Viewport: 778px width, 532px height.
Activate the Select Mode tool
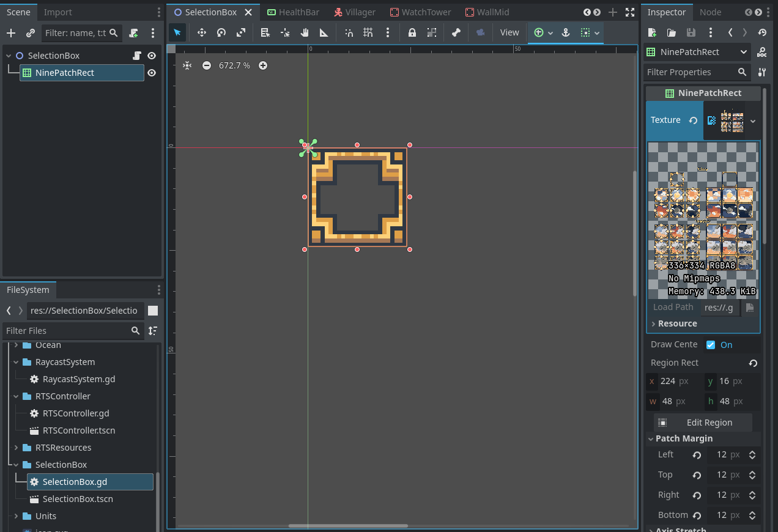(177, 32)
